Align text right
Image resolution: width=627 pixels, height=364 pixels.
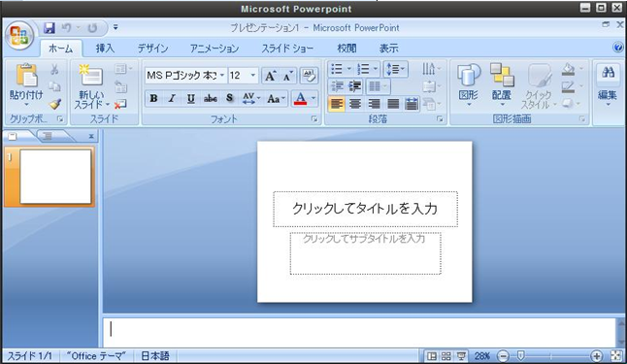(374, 105)
